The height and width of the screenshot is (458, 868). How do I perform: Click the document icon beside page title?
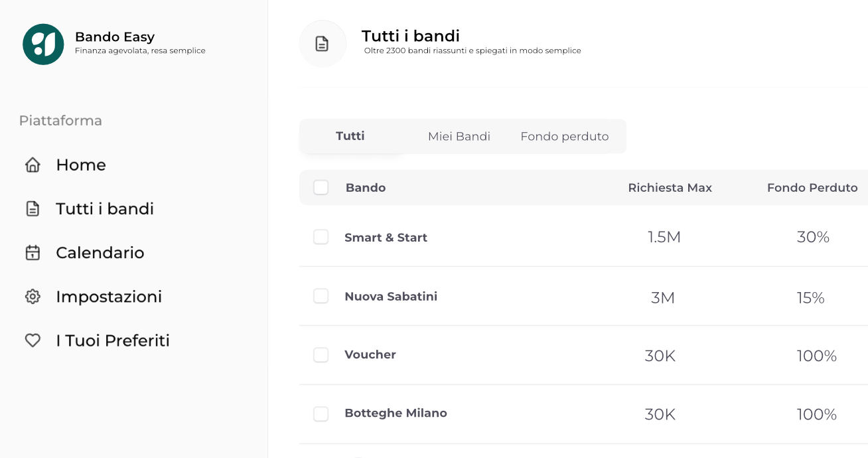(322, 44)
